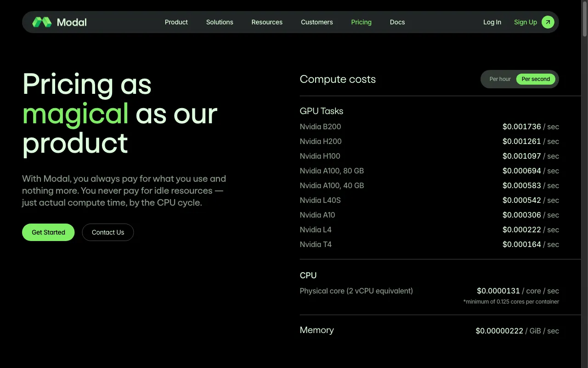Select the Nvidia A100, 40 GB label
The image size is (588, 368).
pyautogui.click(x=332, y=185)
